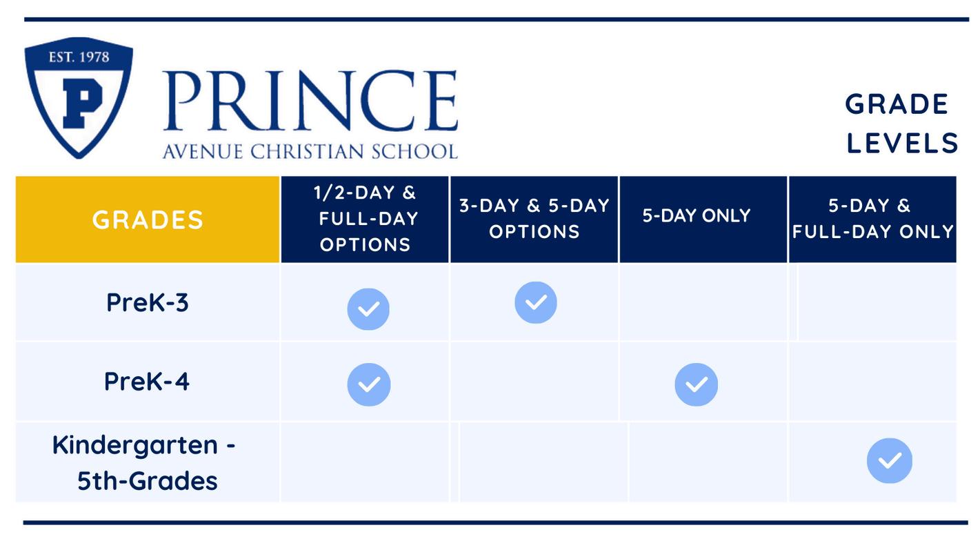Image resolution: width=980 pixels, height=539 pixels.
Task: Click the PreK-3 row label
Action: pyautogui.click(x=148, y=302)
